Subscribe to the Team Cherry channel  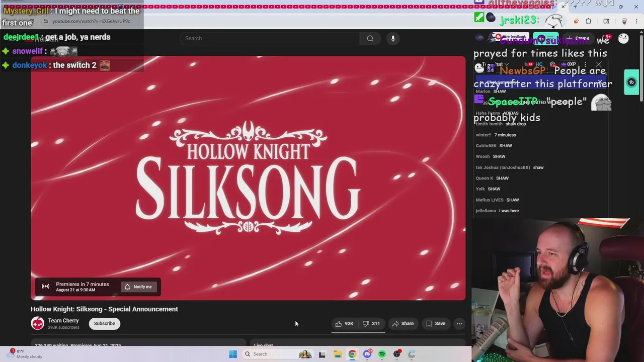(x=105, y=323)
